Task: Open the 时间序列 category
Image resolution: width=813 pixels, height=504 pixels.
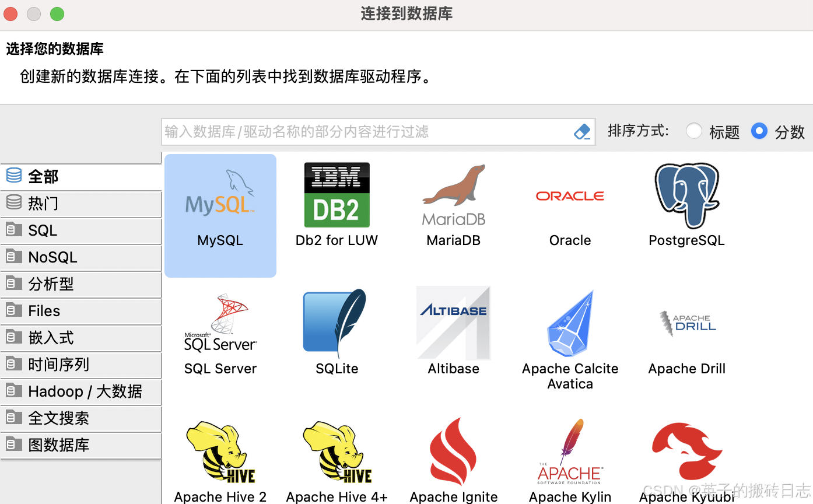Action: (81, 365)
